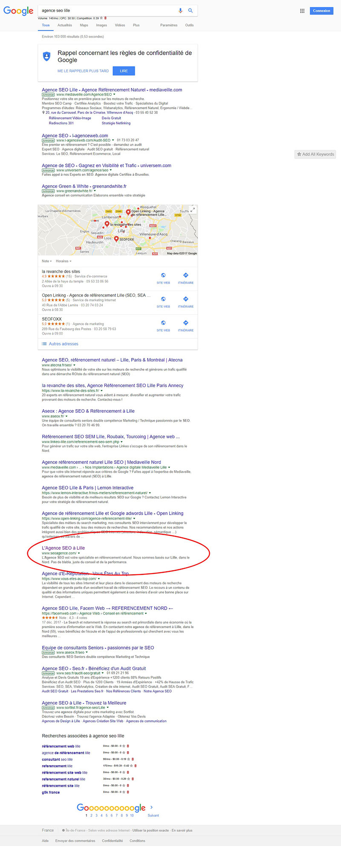341x868 pixels.
Task: Expand the map to fullscreen
Action: click(193, 210)
